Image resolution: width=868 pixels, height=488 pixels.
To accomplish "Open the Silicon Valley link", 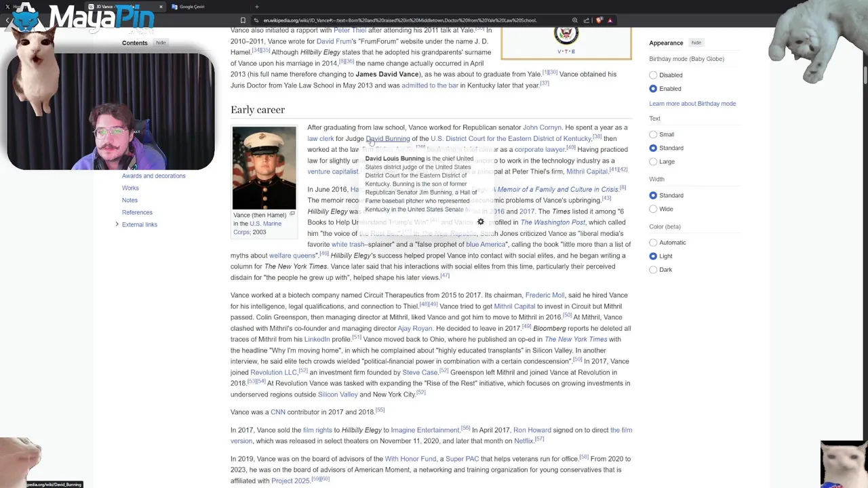I will click(338, 394).
